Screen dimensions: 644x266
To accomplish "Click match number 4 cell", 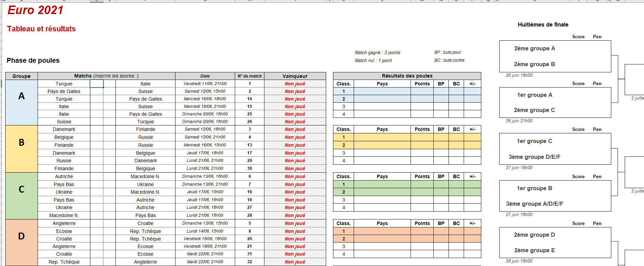I will pyautogui.click(x=250, y=137).
